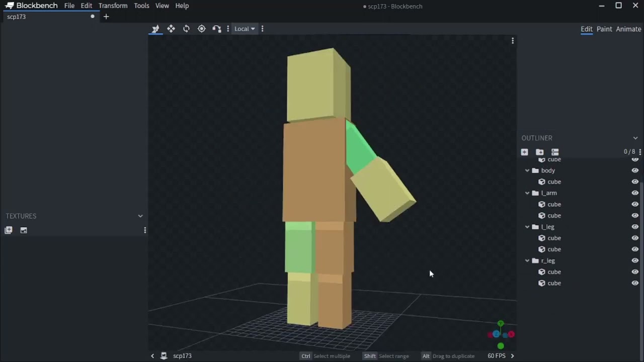644x362 pixels.
Task: Add a new group in the Outliner
Action: 539,152
